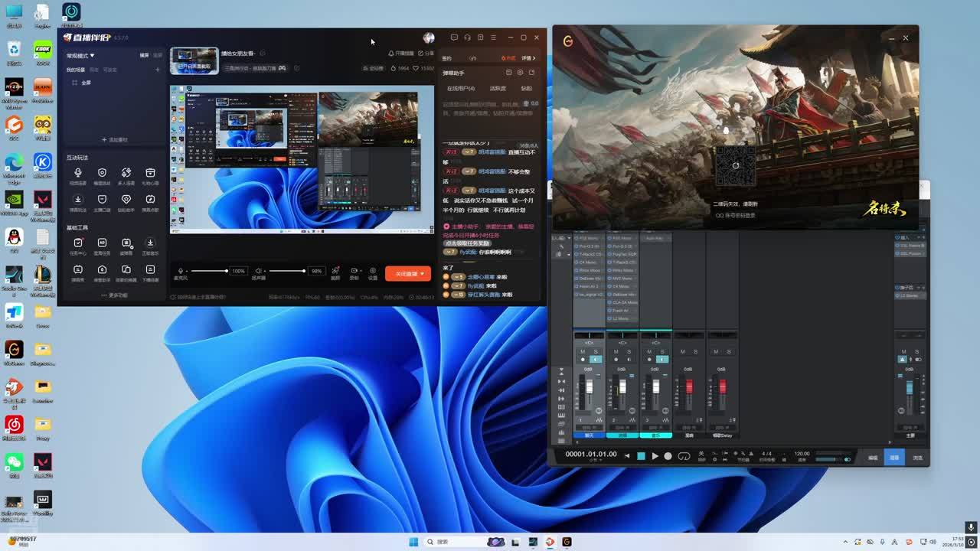The image size is (980, 551).
Task: Click the settings gear next to record
Action: coord(373,271)
